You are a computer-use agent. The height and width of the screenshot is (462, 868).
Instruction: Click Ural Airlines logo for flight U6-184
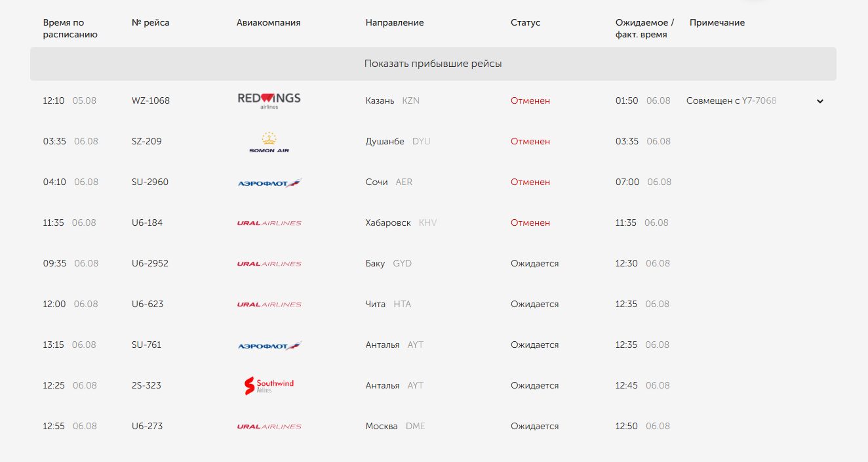269,223
